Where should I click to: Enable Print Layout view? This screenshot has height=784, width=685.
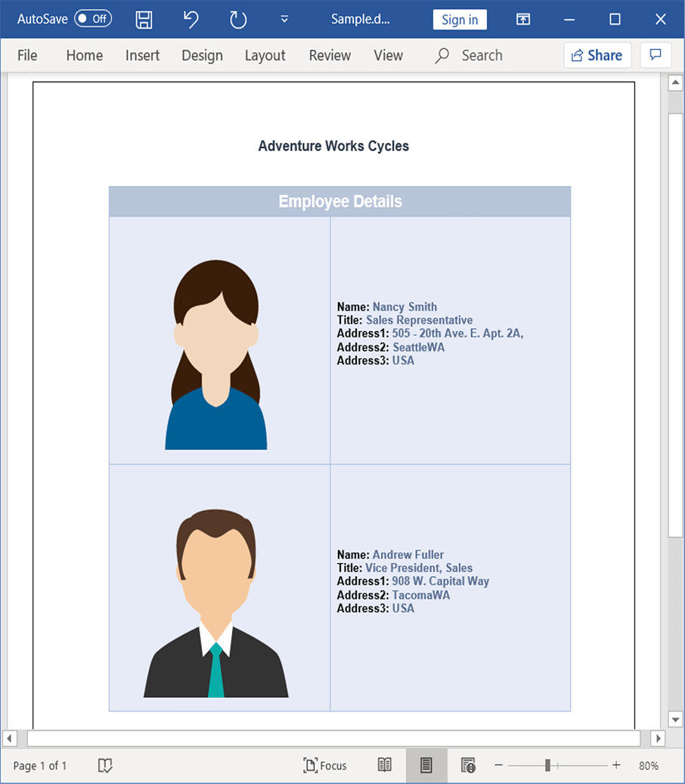[x=426, y=765]
